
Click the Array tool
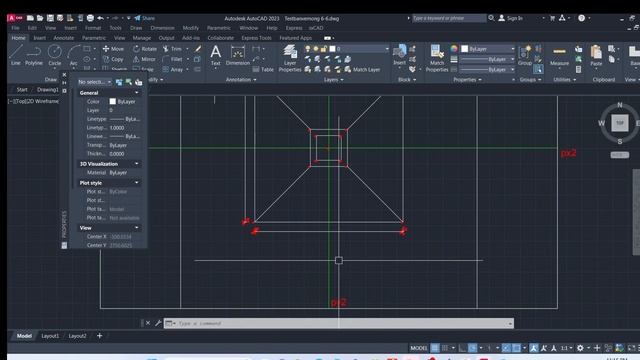(x=173, y=69)
